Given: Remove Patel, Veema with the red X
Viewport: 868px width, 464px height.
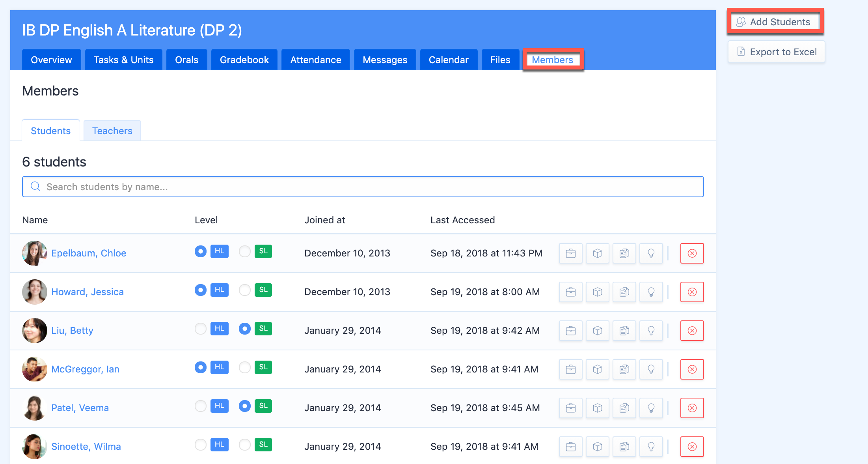Looking at the screenshot, I should 692,408.
